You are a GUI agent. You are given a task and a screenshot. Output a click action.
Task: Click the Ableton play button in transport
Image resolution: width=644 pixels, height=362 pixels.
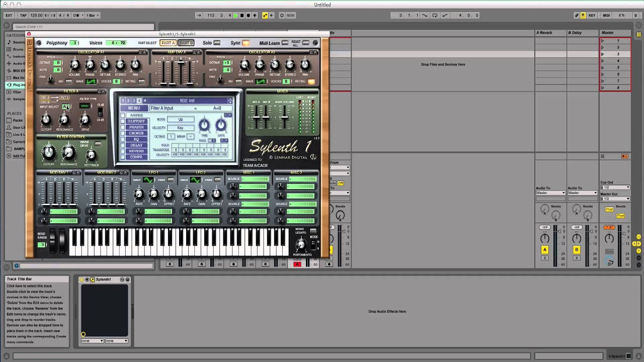tap(235, 15)
